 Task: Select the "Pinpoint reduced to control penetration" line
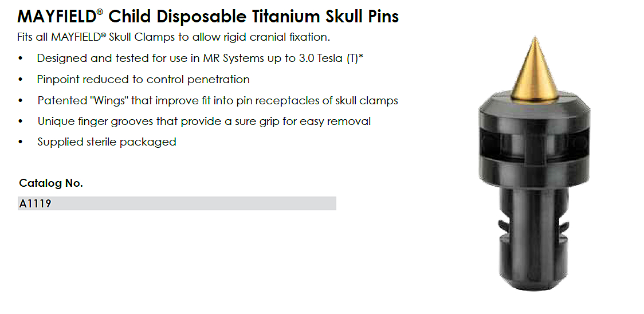(x=143, y=80)
